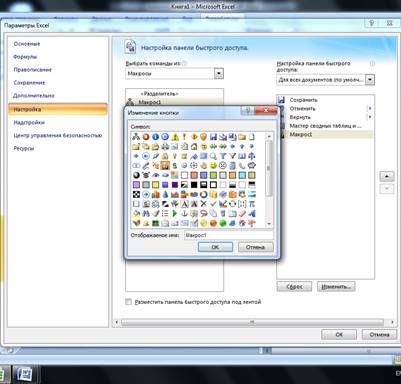
Task: Click the symbol grid scroll-up arrow
Action: (x=269, y=136)
